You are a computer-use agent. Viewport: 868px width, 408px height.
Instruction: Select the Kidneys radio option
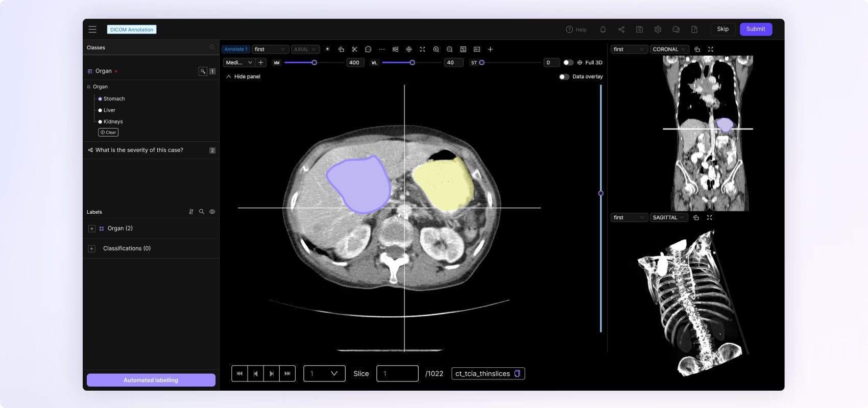100,122
